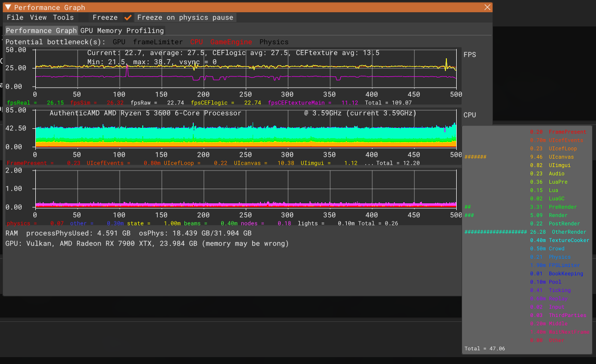
Task: Click the Total = 12.20 CPU text
Action: (x=398, y=163)
